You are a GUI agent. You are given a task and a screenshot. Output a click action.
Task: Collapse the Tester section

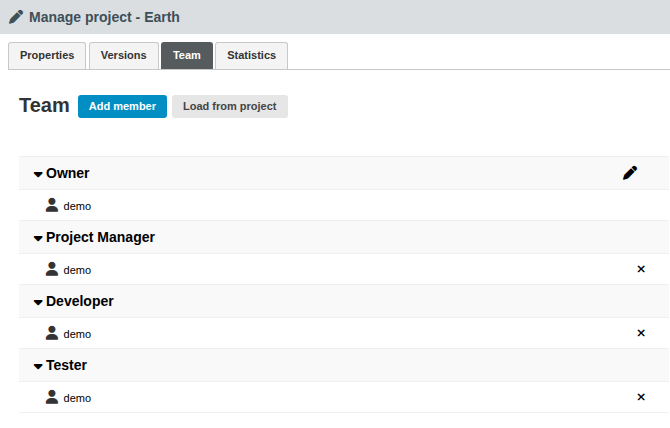(x=38, y=366)
